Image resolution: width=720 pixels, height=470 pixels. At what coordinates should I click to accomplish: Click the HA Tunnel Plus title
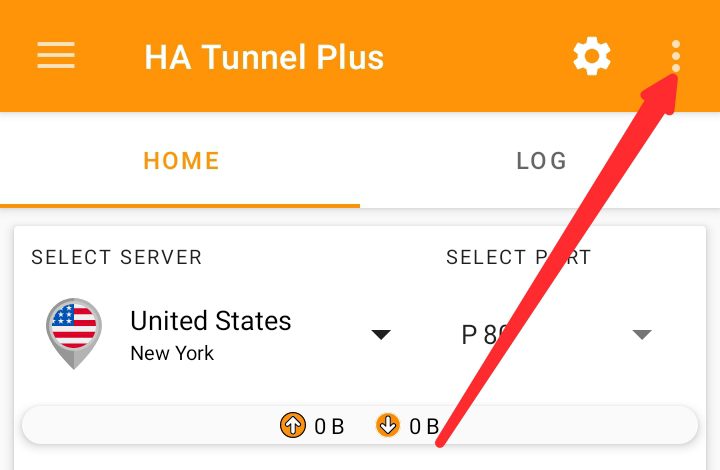264,57
